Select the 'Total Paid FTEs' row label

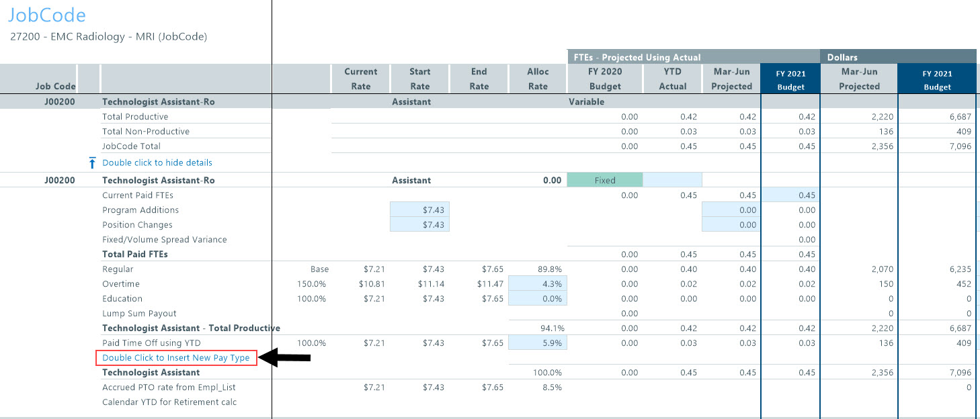pyautogui.click(x=135, y=254)
